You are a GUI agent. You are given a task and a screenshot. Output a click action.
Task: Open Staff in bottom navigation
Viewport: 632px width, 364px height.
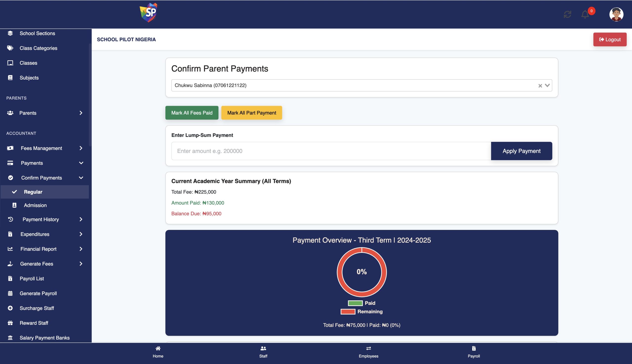[x=263, y=352]
